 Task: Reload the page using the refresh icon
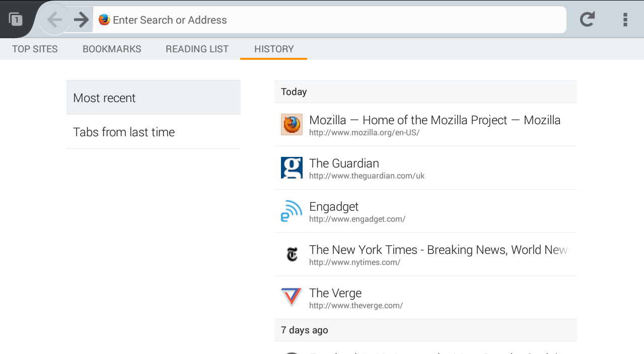587,20
